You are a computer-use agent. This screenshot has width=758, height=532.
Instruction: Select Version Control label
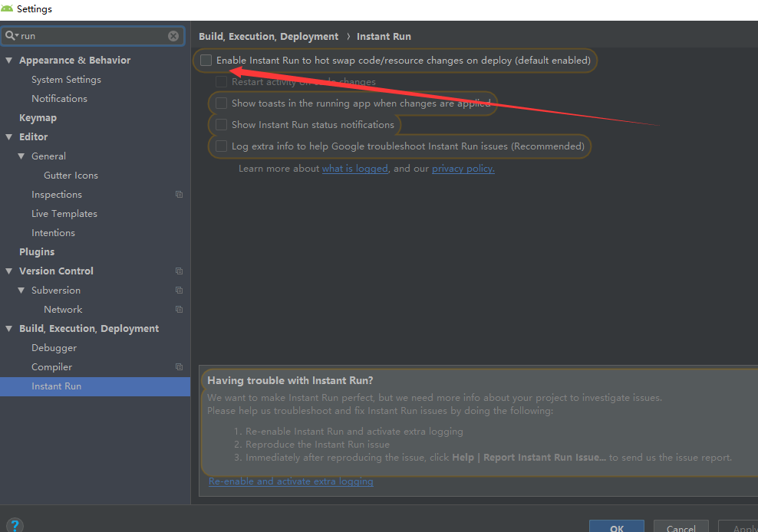click(x=56, y=271)
